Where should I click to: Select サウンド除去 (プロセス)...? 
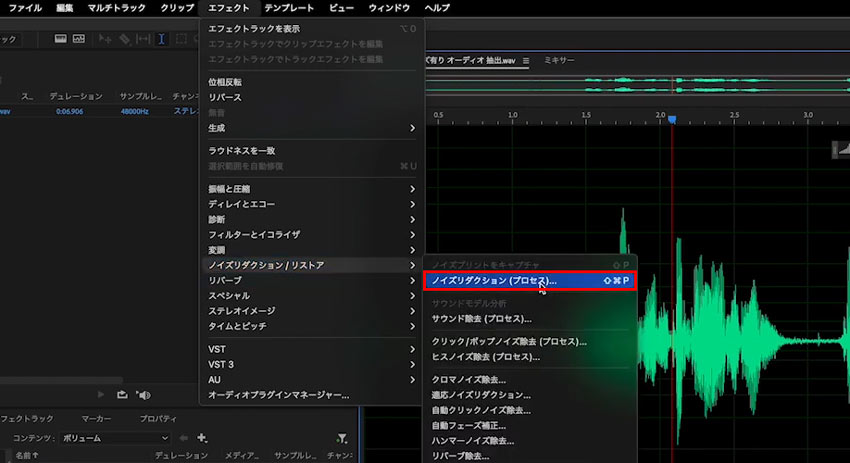coord(530,319)
